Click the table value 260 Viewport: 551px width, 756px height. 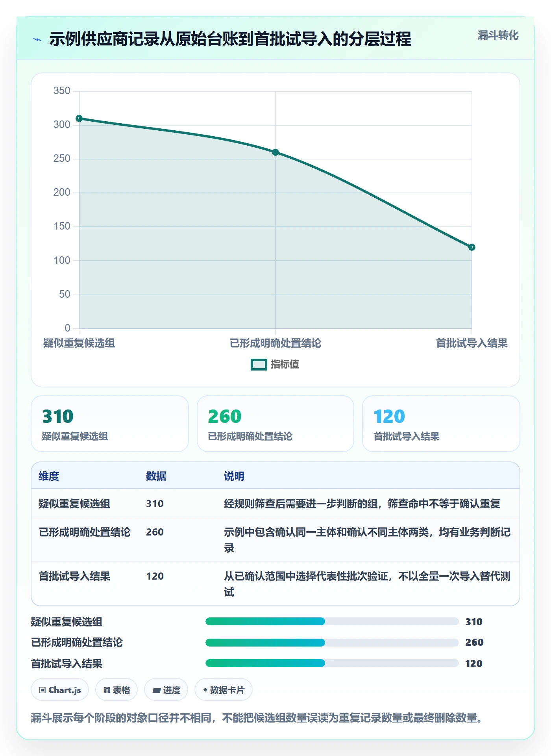(x=155, y=532)
